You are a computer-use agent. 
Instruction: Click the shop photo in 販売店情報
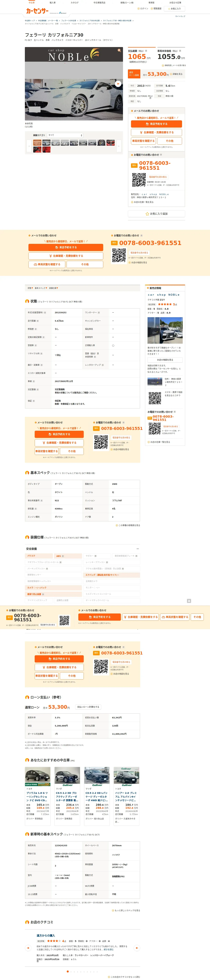(165, 331)
